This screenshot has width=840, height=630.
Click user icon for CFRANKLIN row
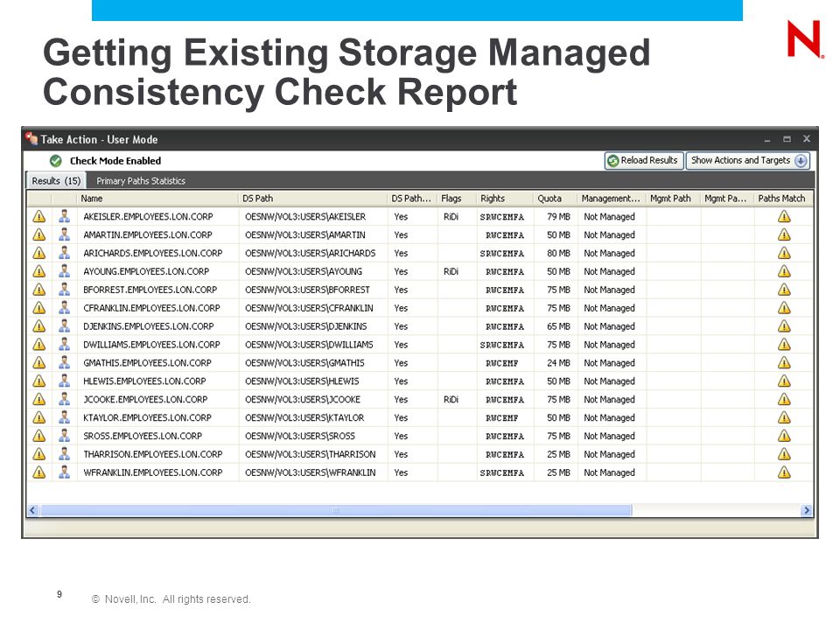tap(64, 308)
